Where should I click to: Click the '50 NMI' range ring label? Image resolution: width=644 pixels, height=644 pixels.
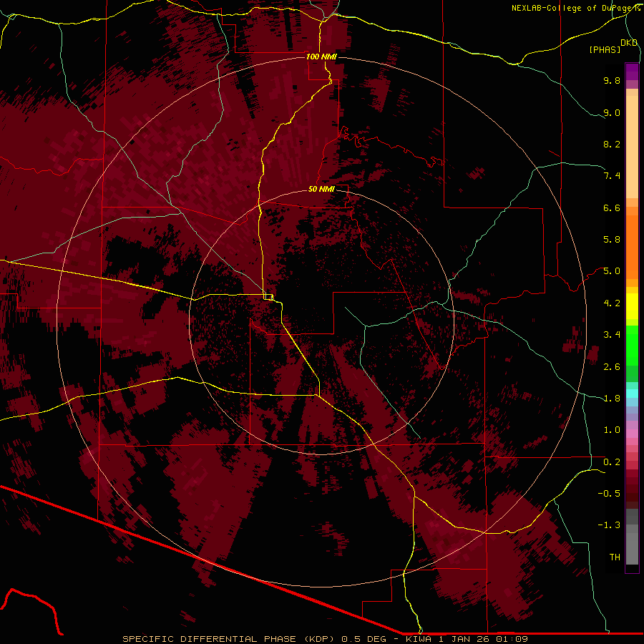click(321, 189)
